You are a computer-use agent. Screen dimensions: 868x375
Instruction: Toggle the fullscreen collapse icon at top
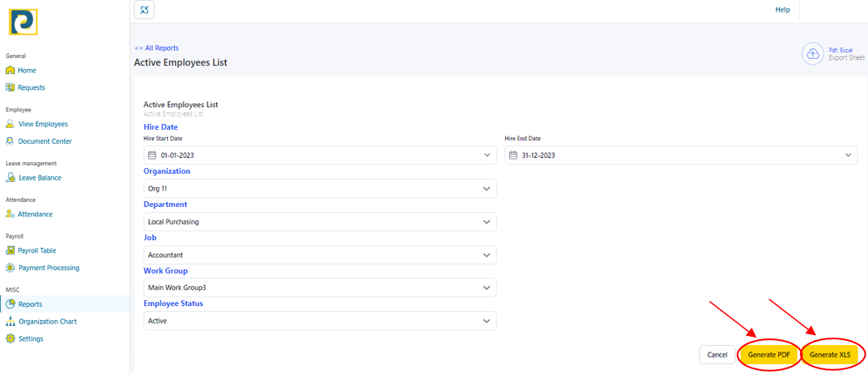(x=145, y=10)
